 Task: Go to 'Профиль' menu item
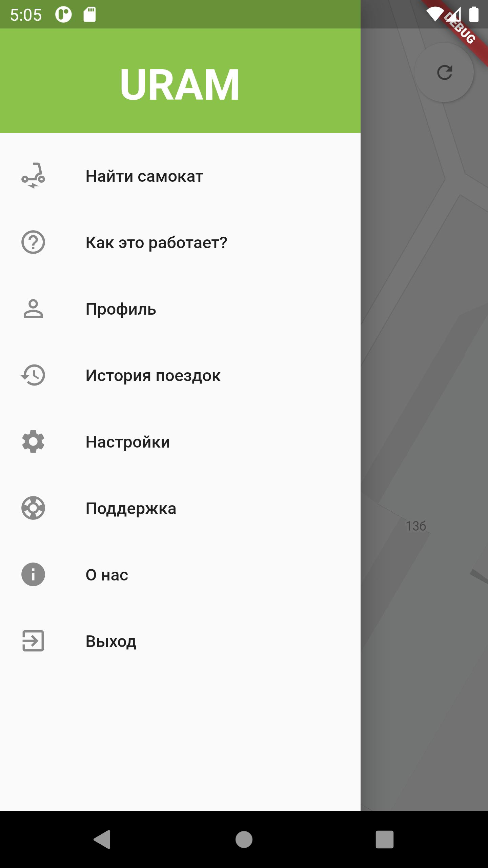point(180,309)
